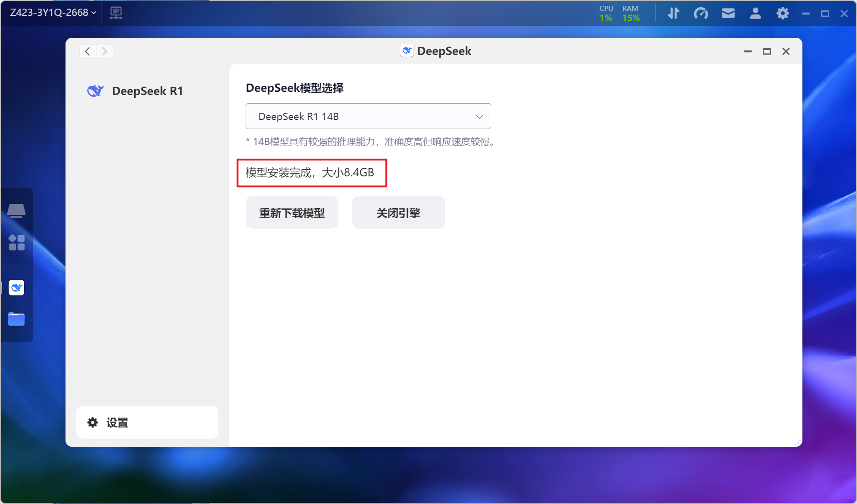The image size is (857, 504).
Task: Open the user account icon
Action: click(756, 13)
